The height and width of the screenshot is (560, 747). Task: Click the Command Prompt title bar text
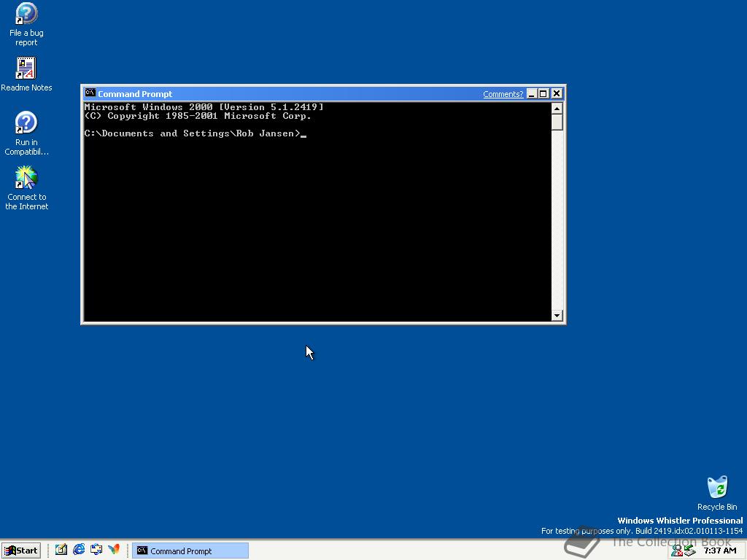(135, 94)
